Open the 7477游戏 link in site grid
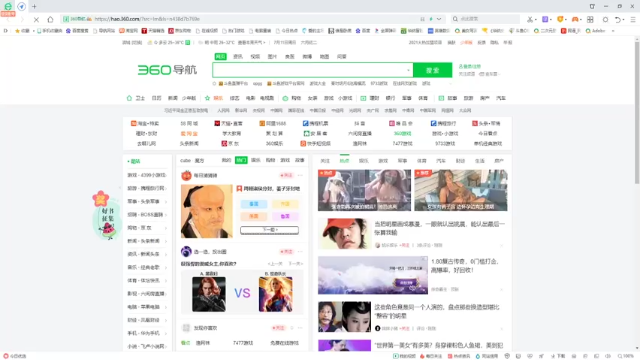This screenshot has height=360, width=640. pyautogui.click(x=402, y=143)
